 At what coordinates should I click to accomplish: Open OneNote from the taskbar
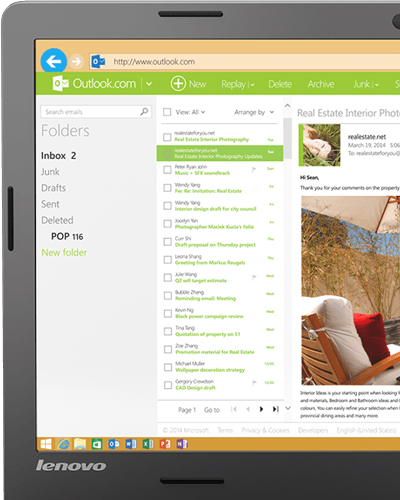pos(182,444)
